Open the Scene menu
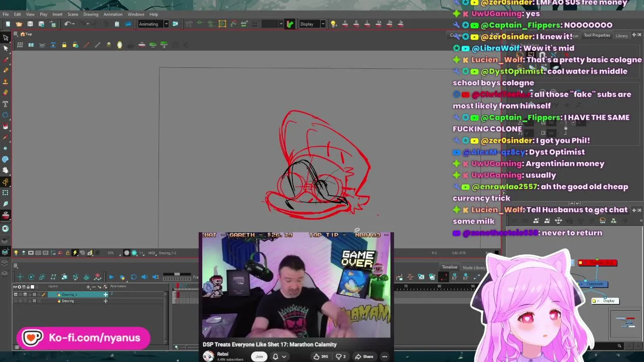This screenshot has height=362, width=644. click(x=72, y=14)
